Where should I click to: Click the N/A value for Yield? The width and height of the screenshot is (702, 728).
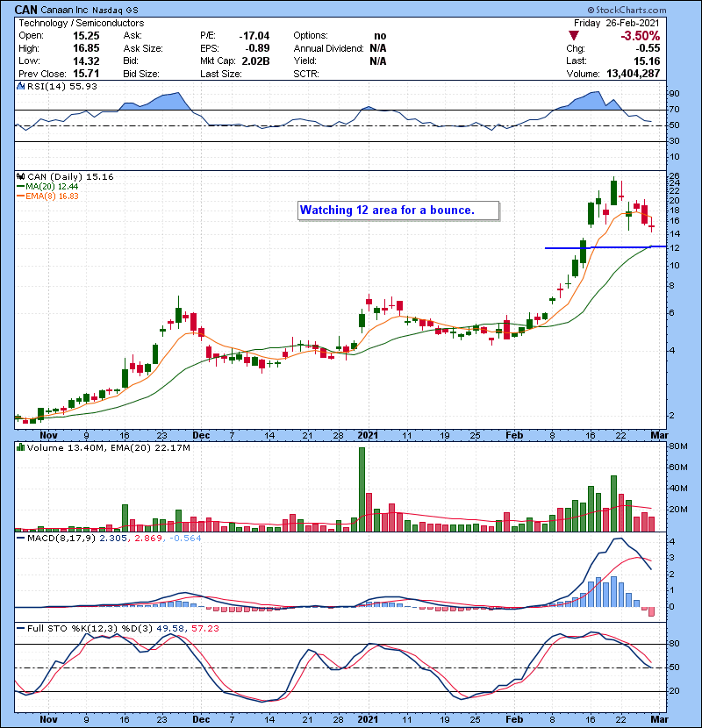(x=377, y=61)
